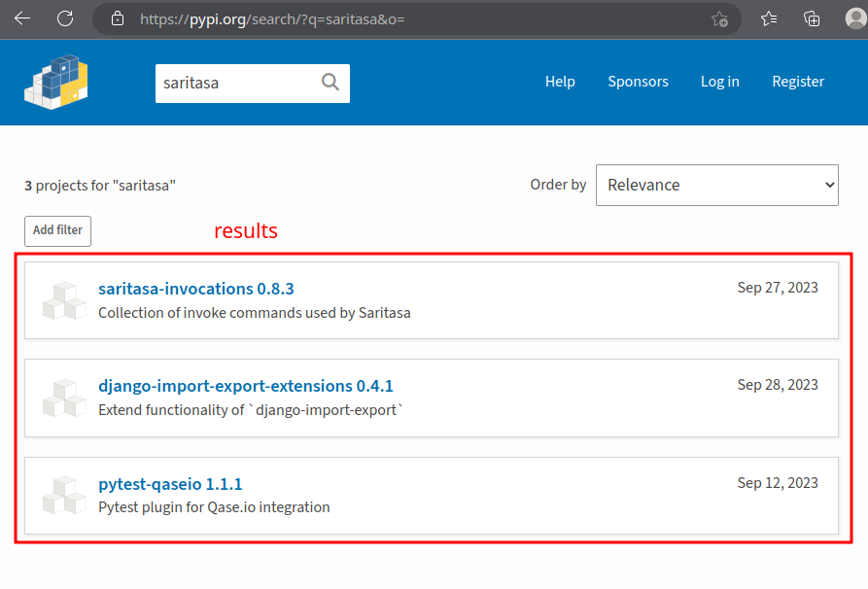Add this page to favorites with the star-plus icon

(x=719, y=18)
